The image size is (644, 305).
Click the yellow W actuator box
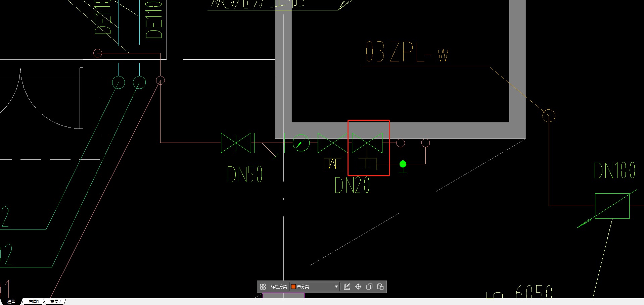point(333,164)
